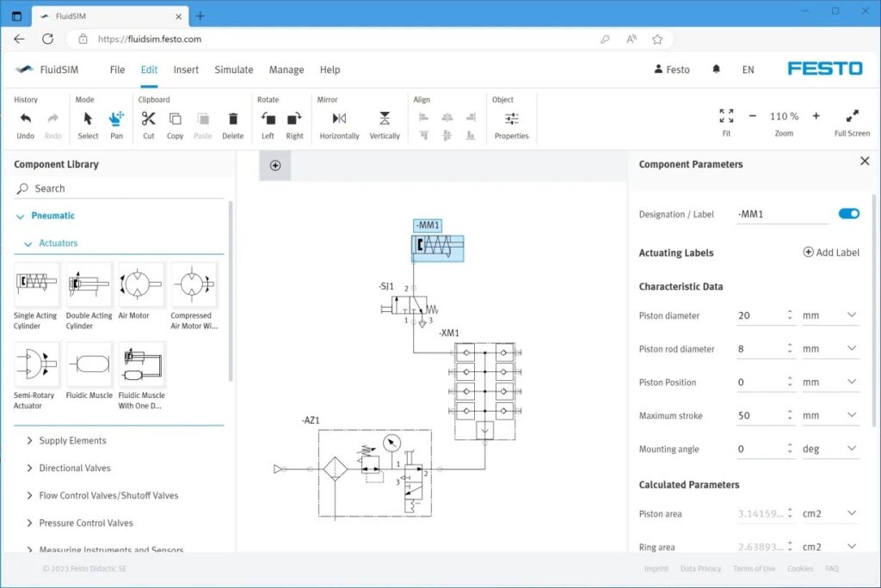This screenshot has height=588, width=881.
Task: Mirror the component Vertically
Action: [385, 119]
